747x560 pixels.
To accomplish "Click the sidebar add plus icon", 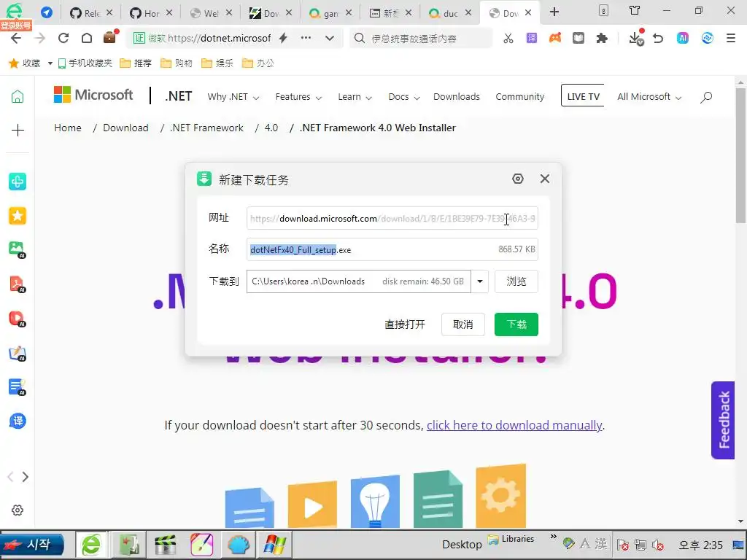I will click(x=18, y=130).
